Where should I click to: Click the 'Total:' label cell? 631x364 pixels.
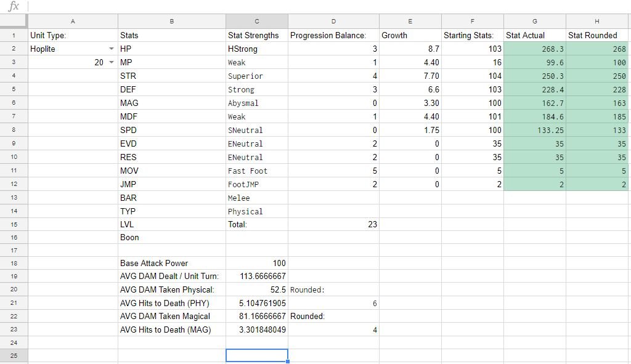coord(257,224)
